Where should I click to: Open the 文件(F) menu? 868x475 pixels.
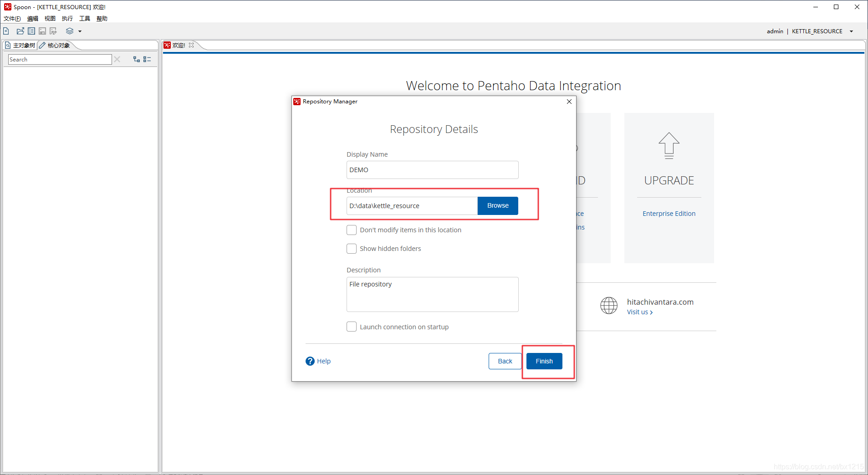(12, 19)
